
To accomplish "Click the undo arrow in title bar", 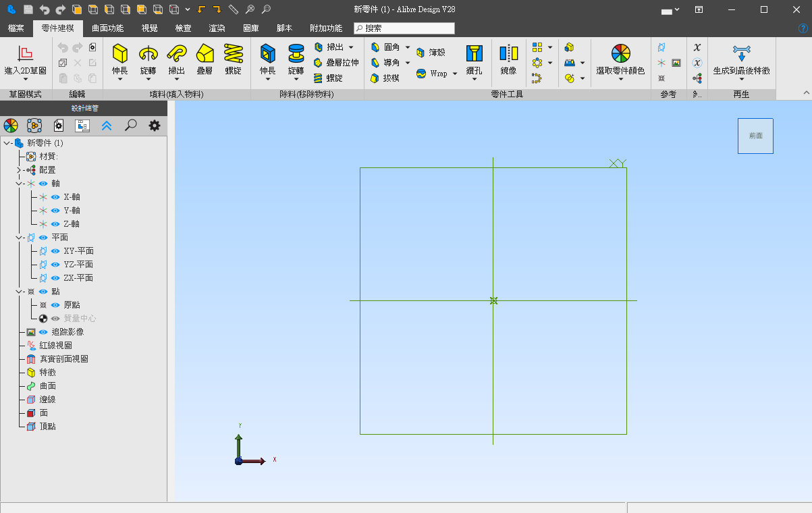I will click(45, 9).
